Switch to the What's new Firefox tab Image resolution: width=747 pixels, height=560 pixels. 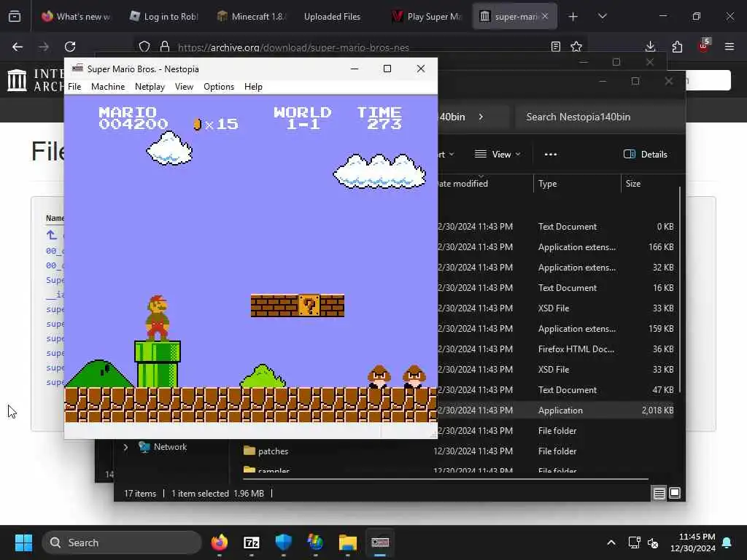click(76, 16)
